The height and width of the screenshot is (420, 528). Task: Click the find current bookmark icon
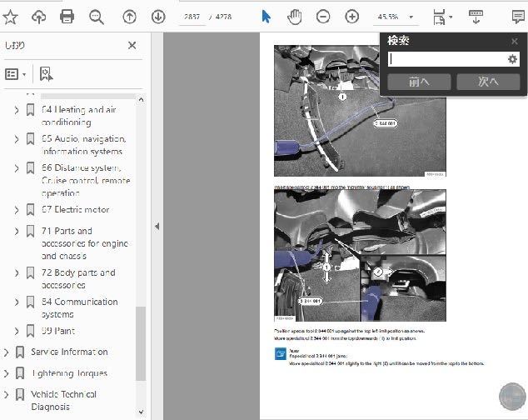tap(46, 74)
